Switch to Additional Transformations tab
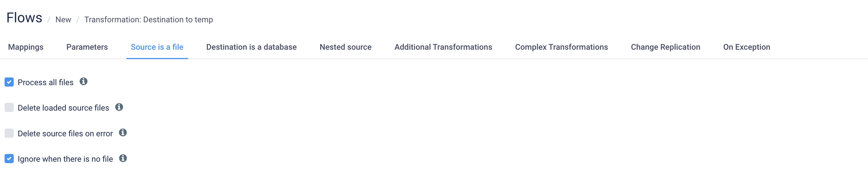The width and height of the screenshot is (868, 172). point(443,47)
